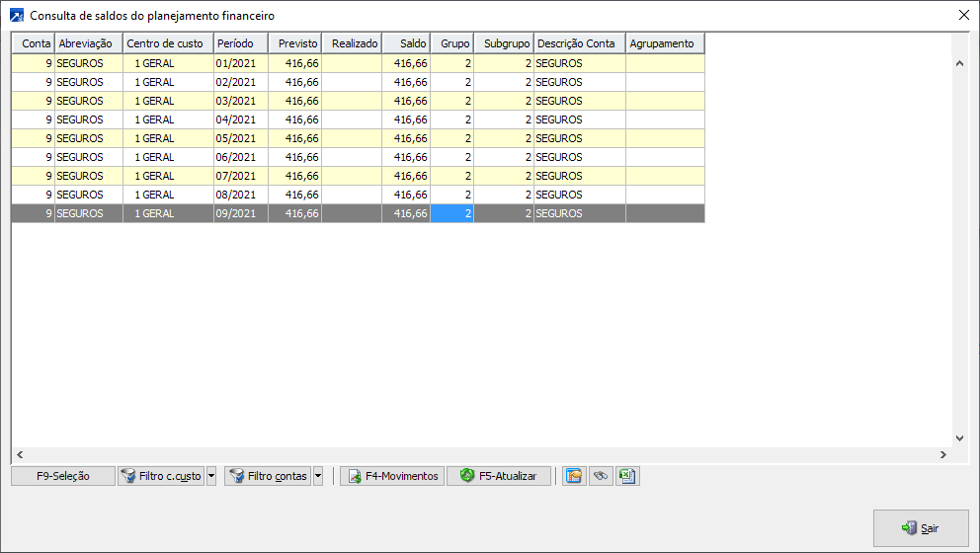Click the app icon in title bar
This screenshot has width=980, height=553.
[16, 16]
